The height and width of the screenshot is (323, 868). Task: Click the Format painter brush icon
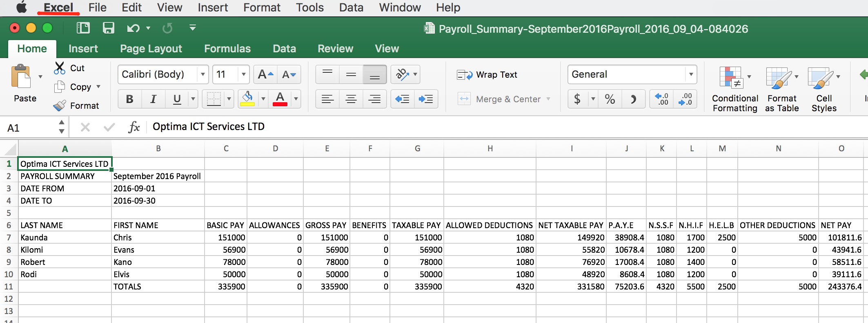60,106
